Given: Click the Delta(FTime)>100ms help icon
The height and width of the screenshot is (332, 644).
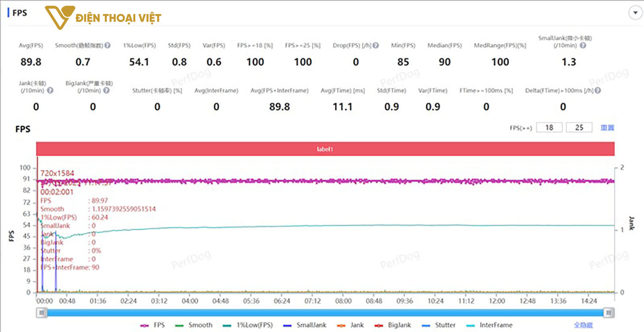Looking at the screenshot, I should pyautogui.click(x=598, y=91).
